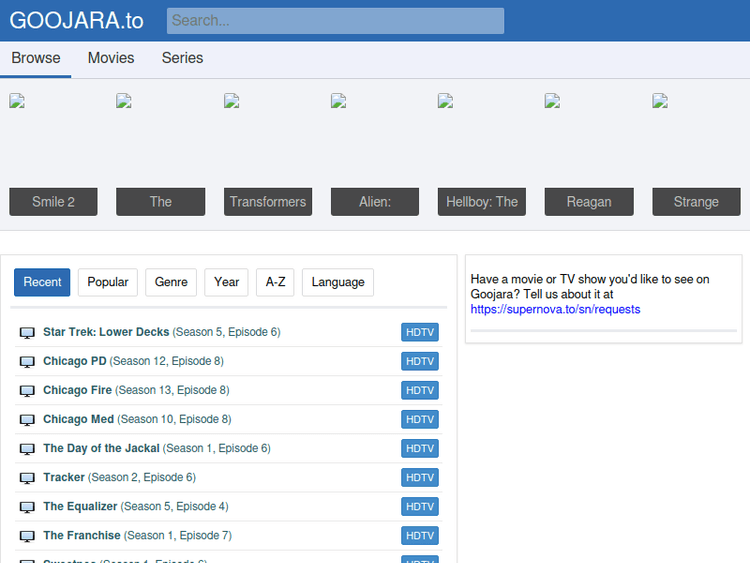Click the TV icon beside Star Trek: Lower Decks
Viewport: 750px width, 563px height.
(x=27, y=332)
